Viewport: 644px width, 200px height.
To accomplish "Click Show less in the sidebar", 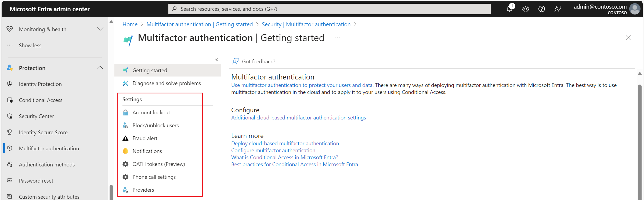I will point(30,45).
